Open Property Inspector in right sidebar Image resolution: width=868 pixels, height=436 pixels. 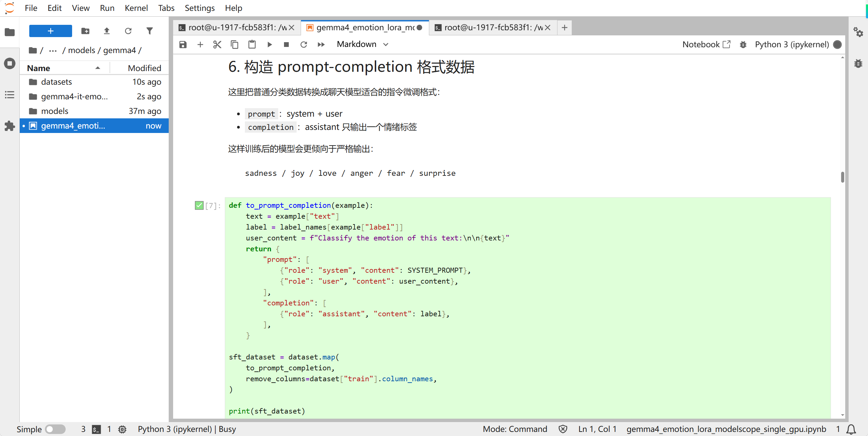click(858, 32)
